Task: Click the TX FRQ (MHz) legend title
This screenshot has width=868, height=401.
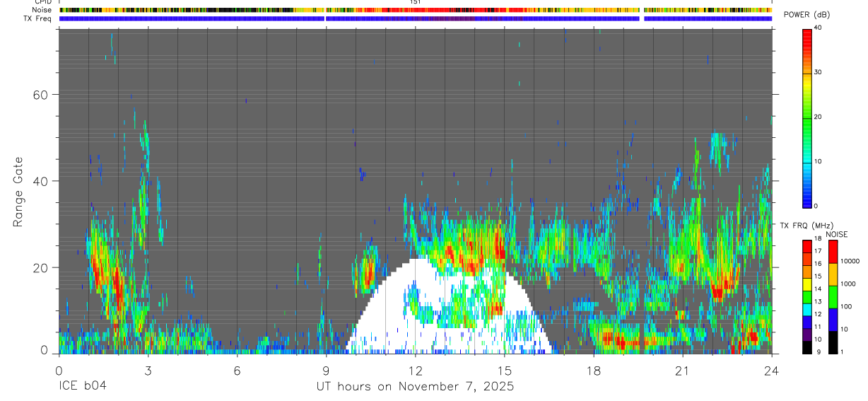Action: [x=806, y=226]
